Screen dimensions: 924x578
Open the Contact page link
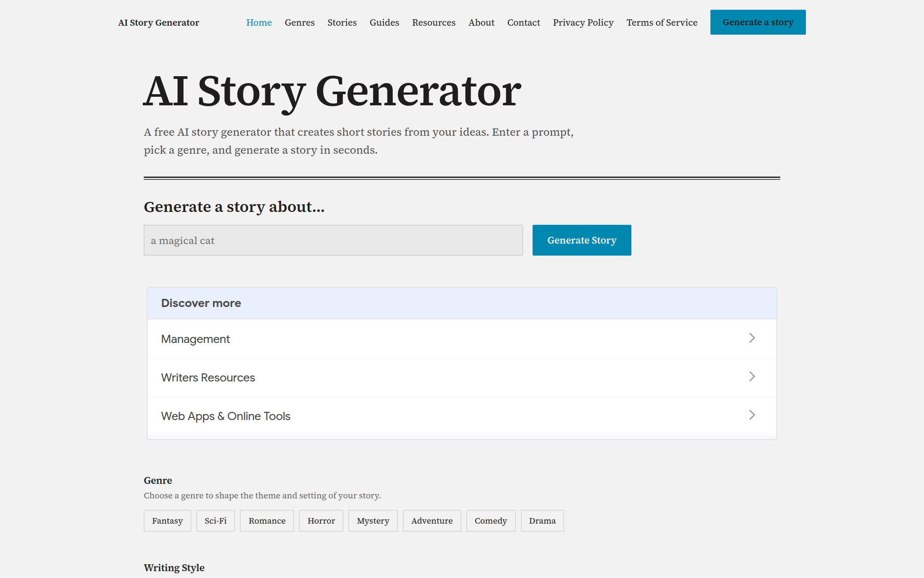[523, 23]
